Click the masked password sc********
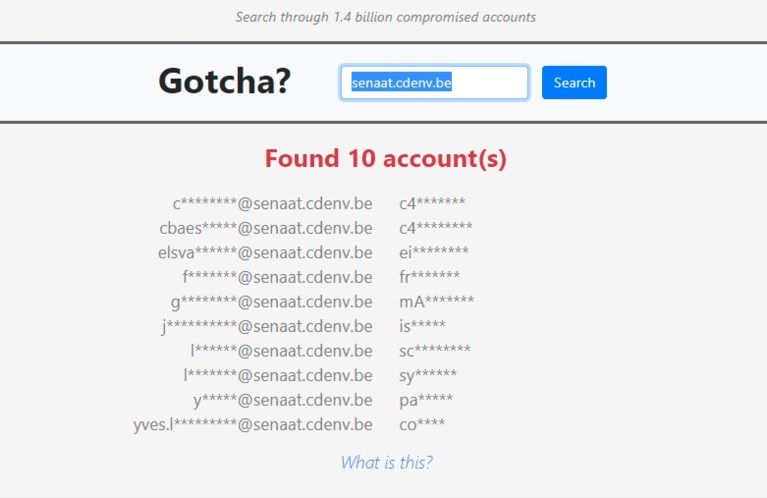 click(x=435, y=350)
